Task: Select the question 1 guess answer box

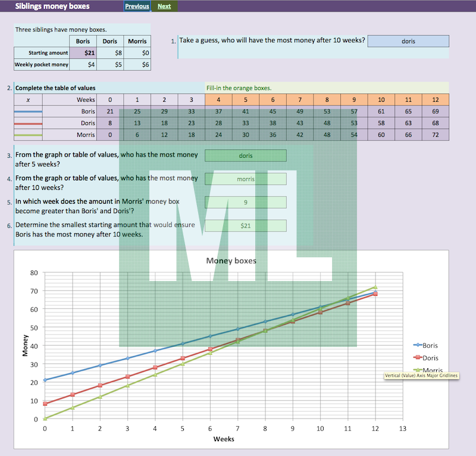Action: (408, 41)
